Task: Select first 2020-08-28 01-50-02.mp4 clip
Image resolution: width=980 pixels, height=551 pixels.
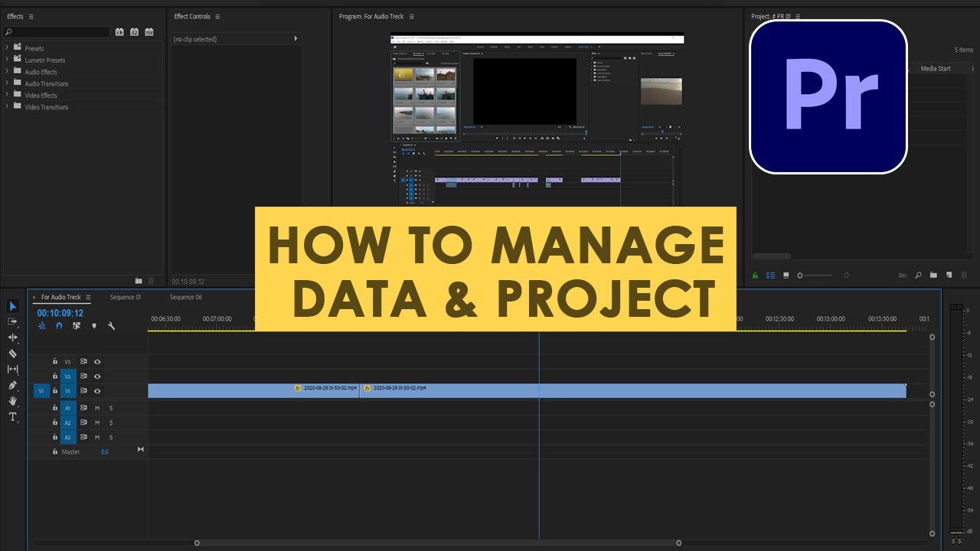Action: (x=253, y=391)
